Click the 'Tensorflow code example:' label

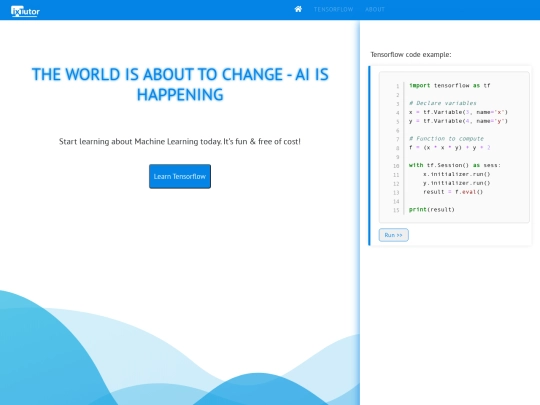(411, 54)
